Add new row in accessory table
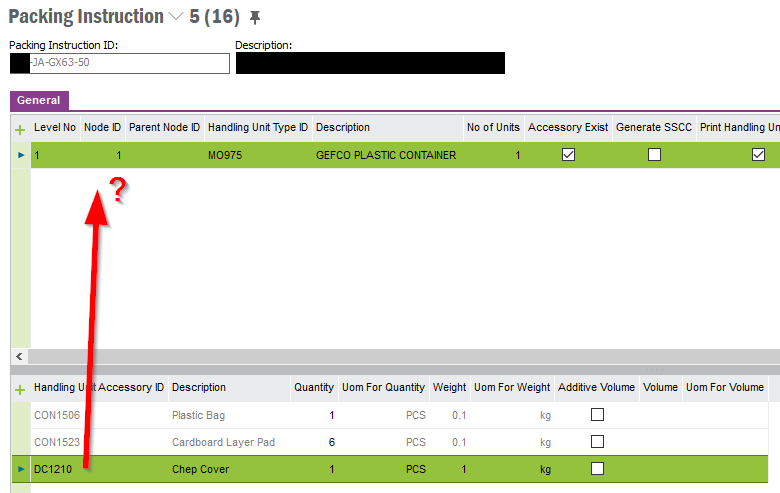The height and width of the screenshot is (493, 780). click(20, 390)
